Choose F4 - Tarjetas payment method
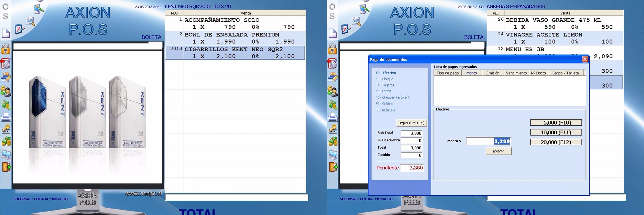This screenshot has width=644, height=215. coord(385,85)
